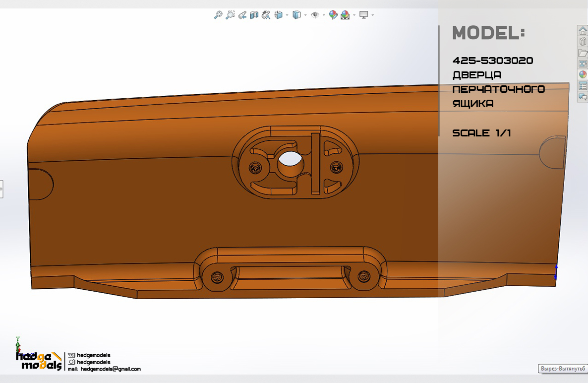This screenshot has width=588, height=383.
Task: Select the right screw hole of latch mount
Action: [336, 167]
